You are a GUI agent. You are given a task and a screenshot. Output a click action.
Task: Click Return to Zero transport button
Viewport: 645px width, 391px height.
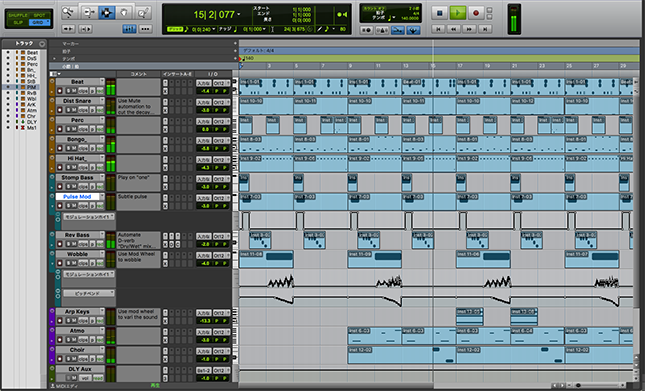pyautogui.click(x=438, y=29)
